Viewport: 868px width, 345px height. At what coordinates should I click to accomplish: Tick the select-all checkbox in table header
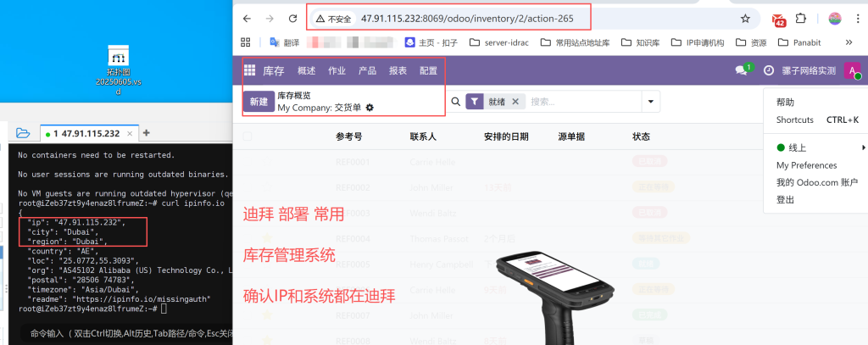coord(248,136)
